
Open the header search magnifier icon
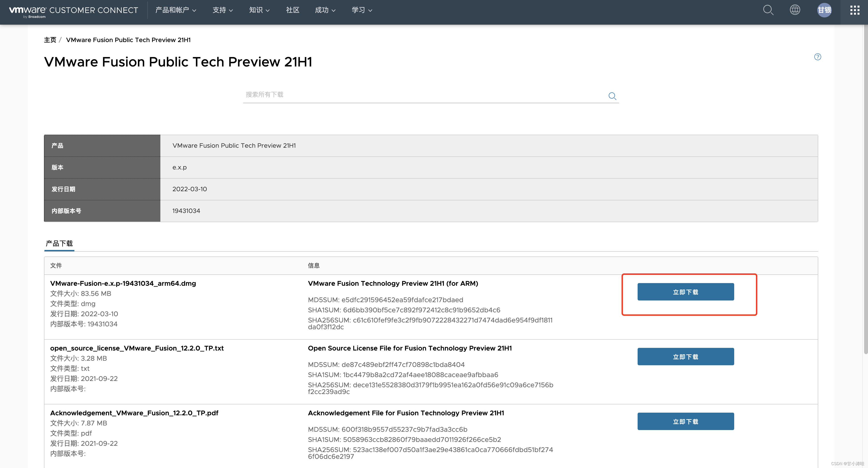tap(768, 10)
